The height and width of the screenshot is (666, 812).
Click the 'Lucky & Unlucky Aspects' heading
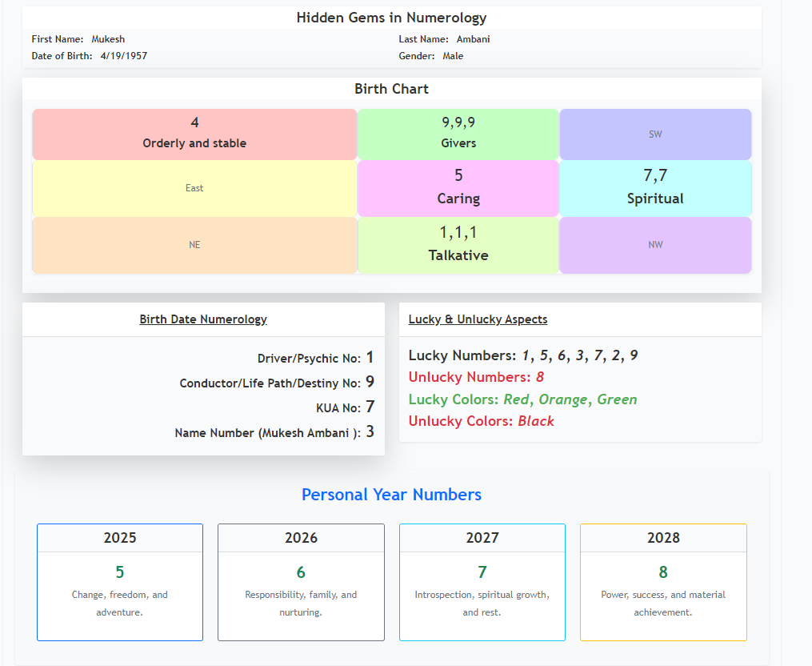point(478,319)
